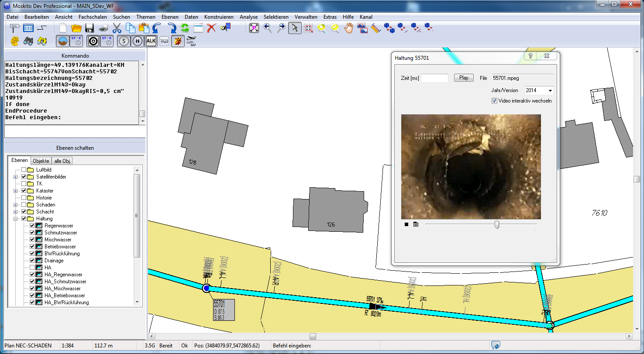The image size is (644, 354).
Task: Open the Luftbild airplane icon
Action: point(191,41)
